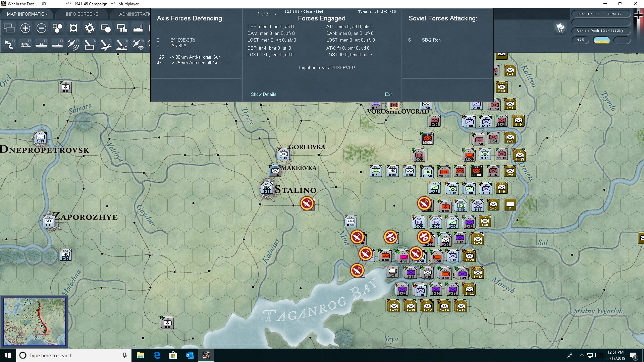The image size is (644, 362).
Task: Click the taskbar search box
Action: (74, 355)
